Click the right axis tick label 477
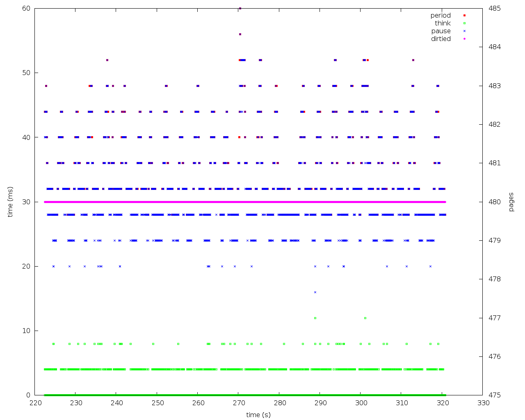Viewport: 525px width, 420px height. (495, 318)
